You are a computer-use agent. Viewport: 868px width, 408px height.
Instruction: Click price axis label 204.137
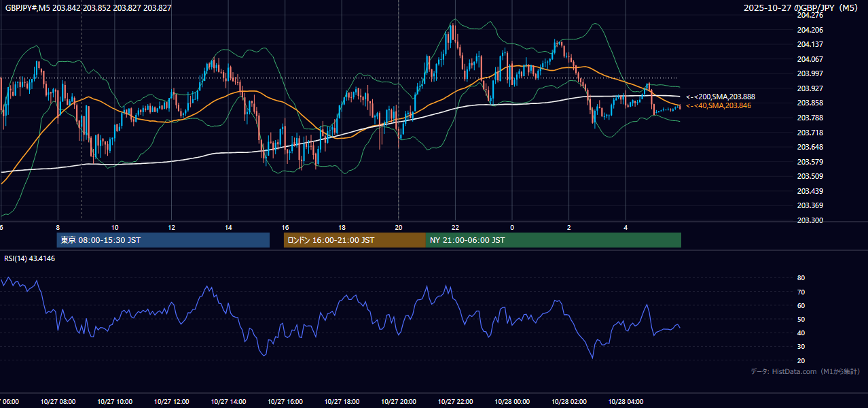pos(810,44)
